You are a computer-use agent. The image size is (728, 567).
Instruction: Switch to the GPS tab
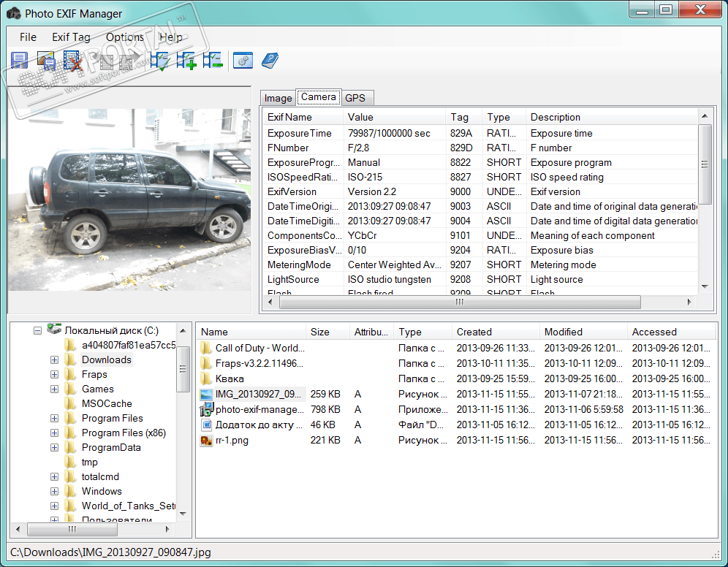click(355, 98)
